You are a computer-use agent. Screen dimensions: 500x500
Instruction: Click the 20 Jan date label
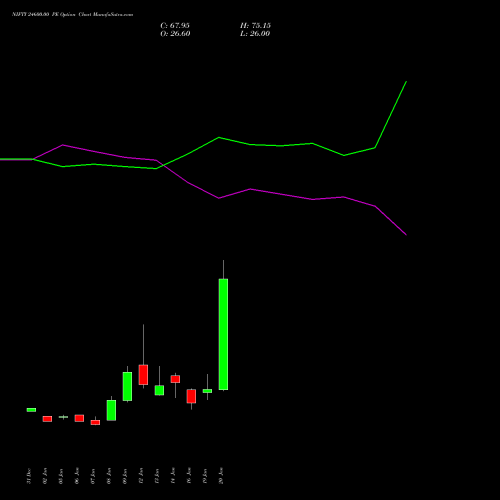(x=221, y=476)
